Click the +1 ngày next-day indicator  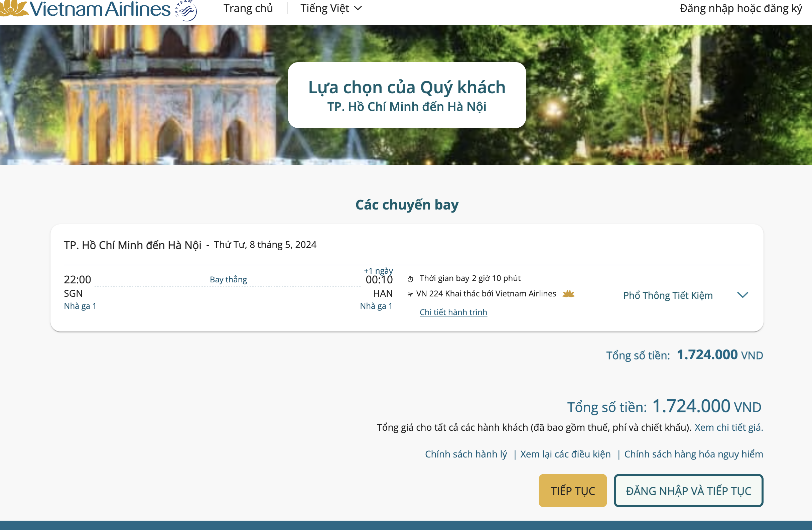point(378,271)
